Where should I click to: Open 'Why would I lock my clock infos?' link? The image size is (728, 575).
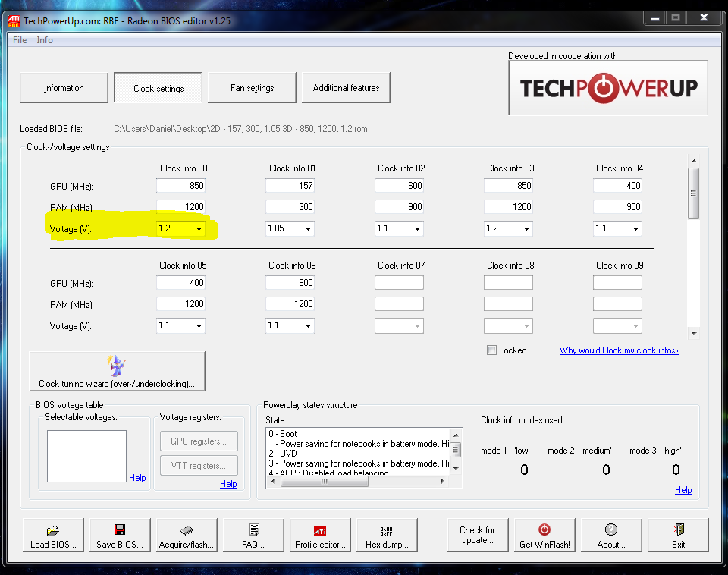tap(620, 350)
